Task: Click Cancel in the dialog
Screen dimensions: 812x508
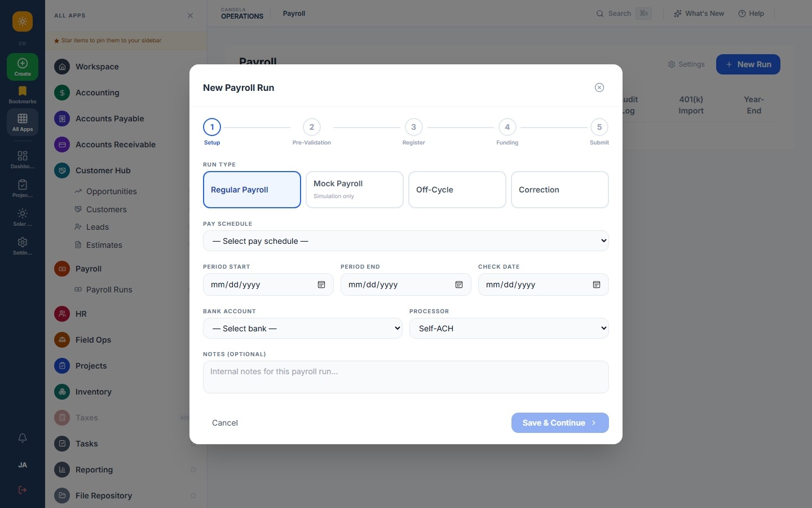Action: (225, 423)
